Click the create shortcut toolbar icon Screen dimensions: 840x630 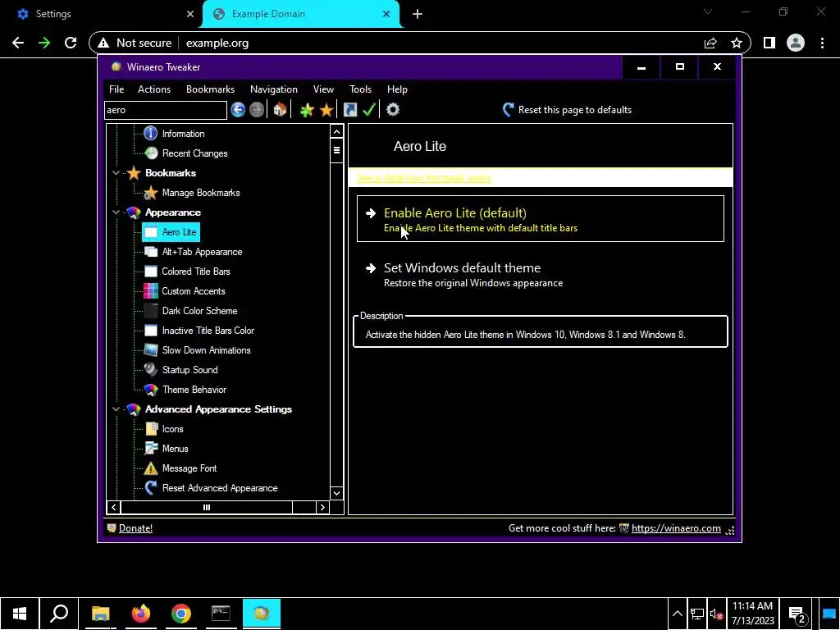pos(349,110)
